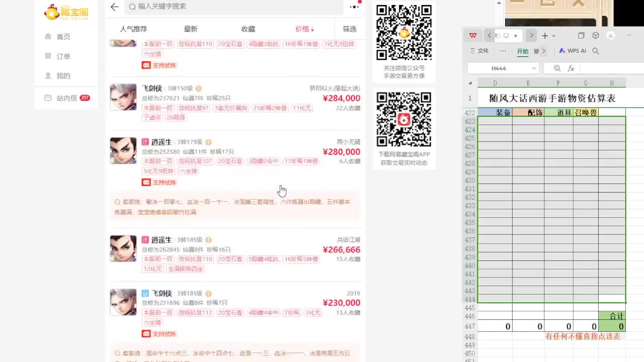Open the 筛选 filter panel

tap(350, 29)
